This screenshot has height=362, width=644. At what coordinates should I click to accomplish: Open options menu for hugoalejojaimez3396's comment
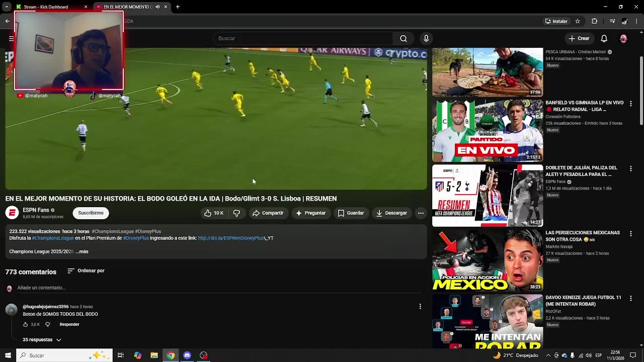[x=420, y=307]
